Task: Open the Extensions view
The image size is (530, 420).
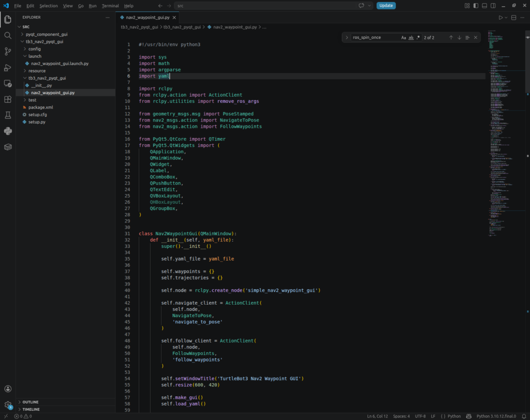Action: point(8,99)
